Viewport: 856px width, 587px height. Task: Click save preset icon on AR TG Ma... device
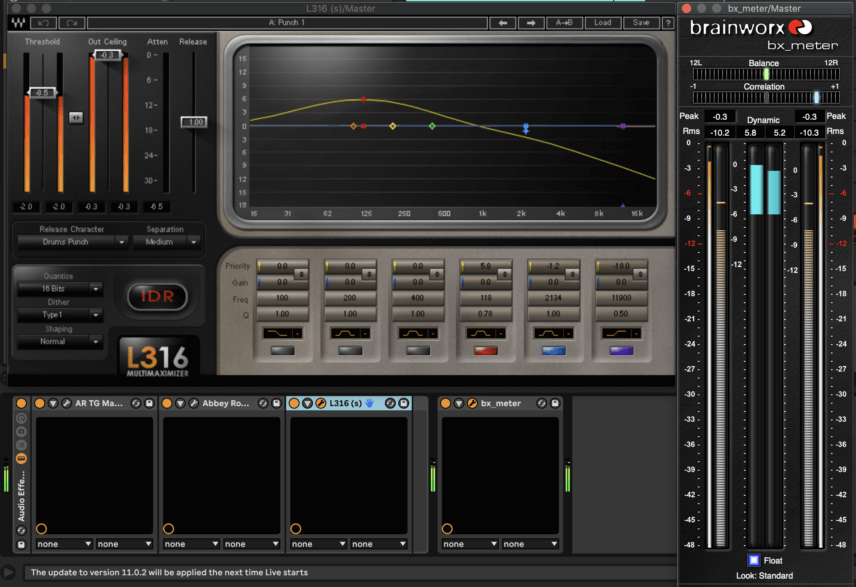149,404
